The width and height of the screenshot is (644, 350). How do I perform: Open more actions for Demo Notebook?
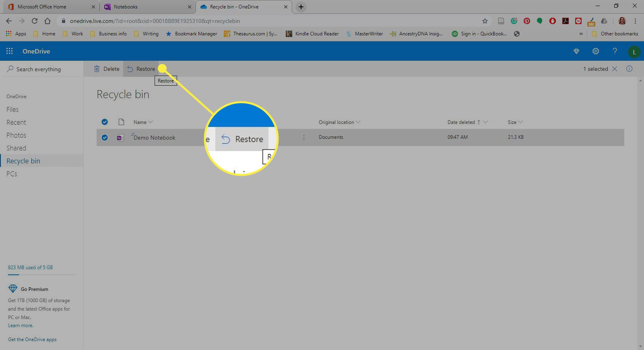click(304, 138)
